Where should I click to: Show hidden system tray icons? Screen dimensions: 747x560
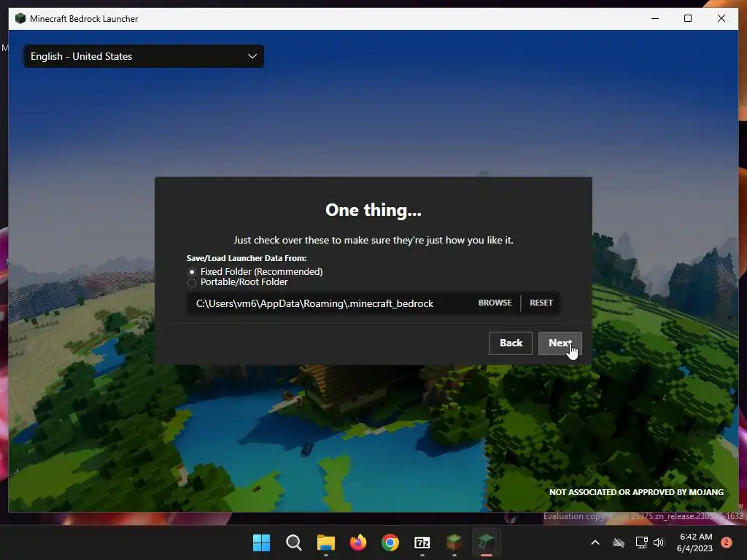coord(595,542)
